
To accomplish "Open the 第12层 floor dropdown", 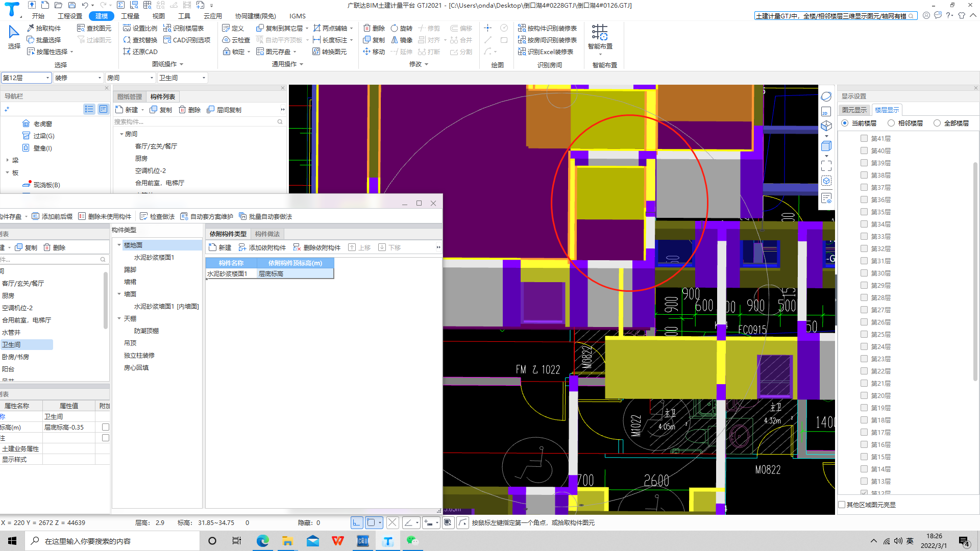I will click(27, 78).
